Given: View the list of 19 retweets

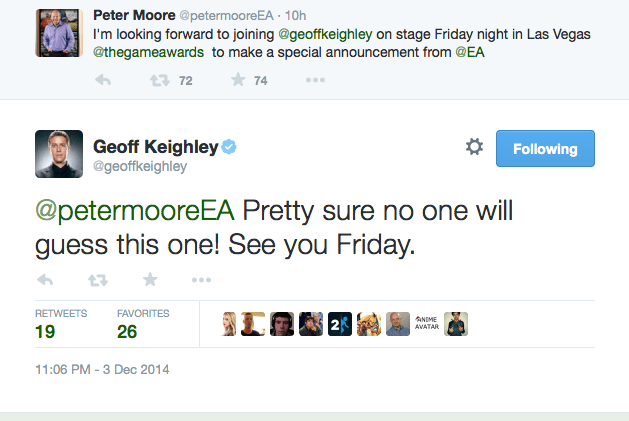Looking at the screenshot, I should (61, 324).
